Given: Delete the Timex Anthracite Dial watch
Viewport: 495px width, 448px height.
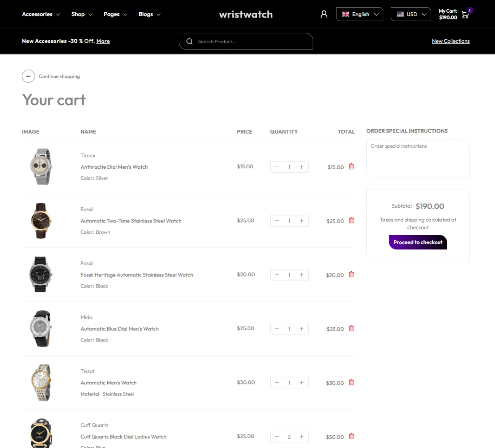Looking at the screenshot, I should click(351, 167).
